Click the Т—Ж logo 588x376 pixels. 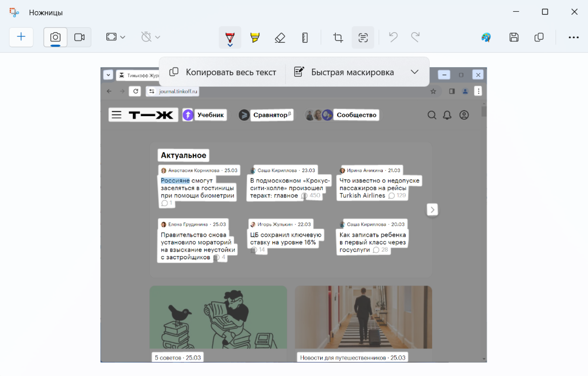[151, 115]
